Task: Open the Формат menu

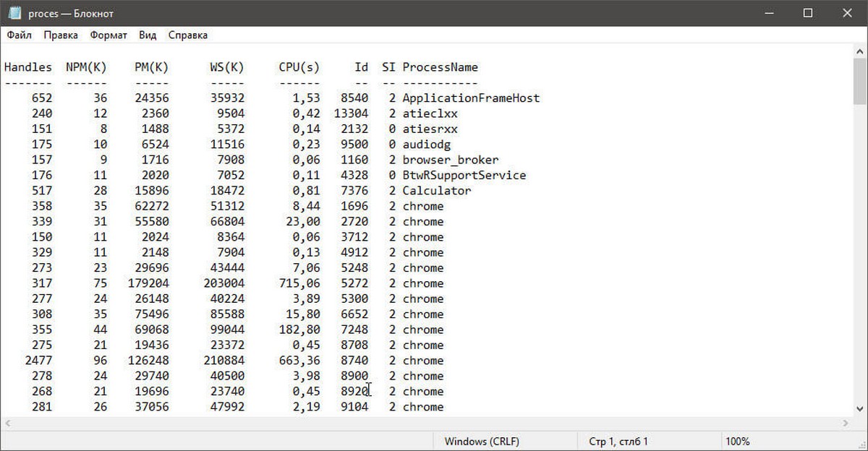Action: pos(109,35)
